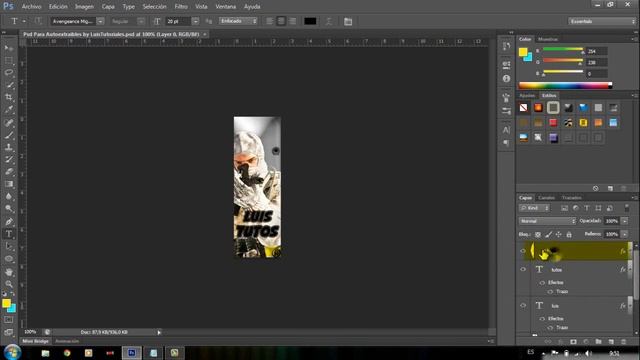
Task: Toggle lock transparent pixels
Action: click(538, 234)
